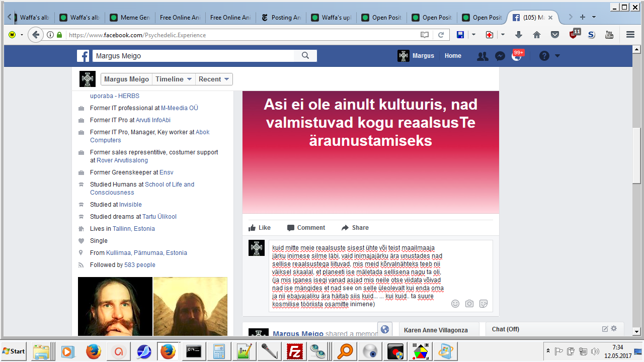Switch to the Waffa's upl tab

331,18
